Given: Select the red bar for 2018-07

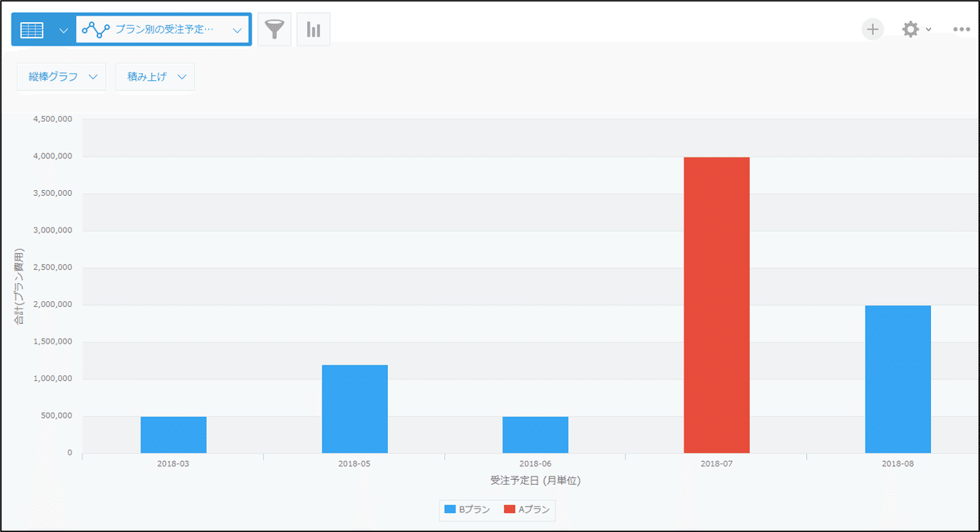Looking at the screenshot, I should click(x=716, y=305).
